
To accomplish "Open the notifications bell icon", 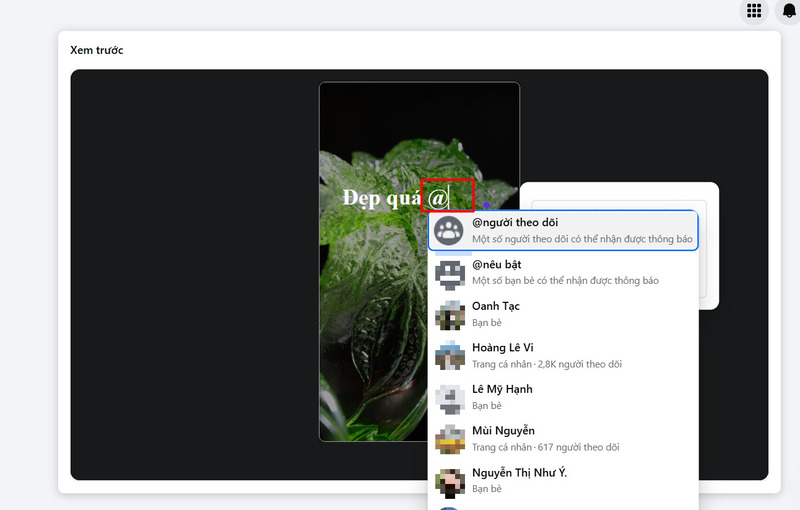I will 787,11.
